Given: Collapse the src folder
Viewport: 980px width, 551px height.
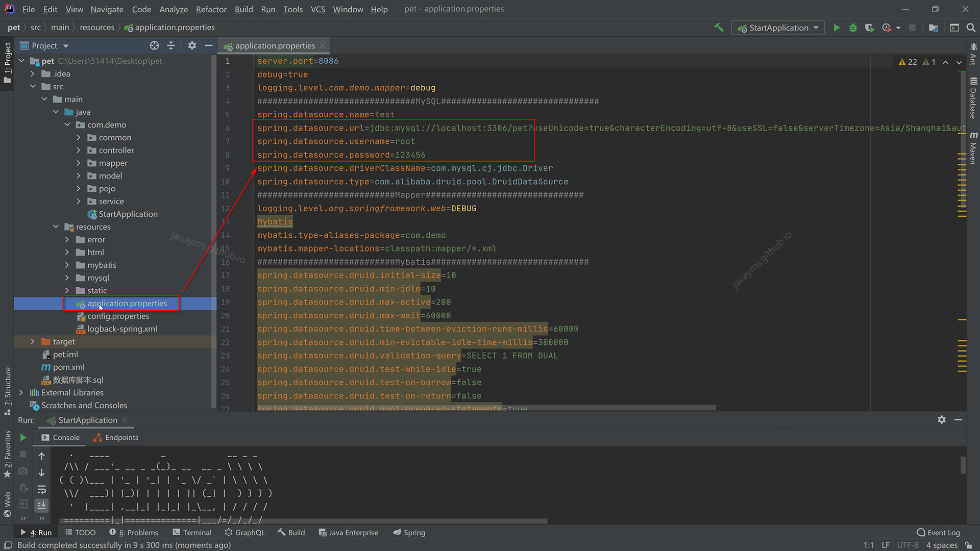Looking at the screenshot, I should click(33, 86).
